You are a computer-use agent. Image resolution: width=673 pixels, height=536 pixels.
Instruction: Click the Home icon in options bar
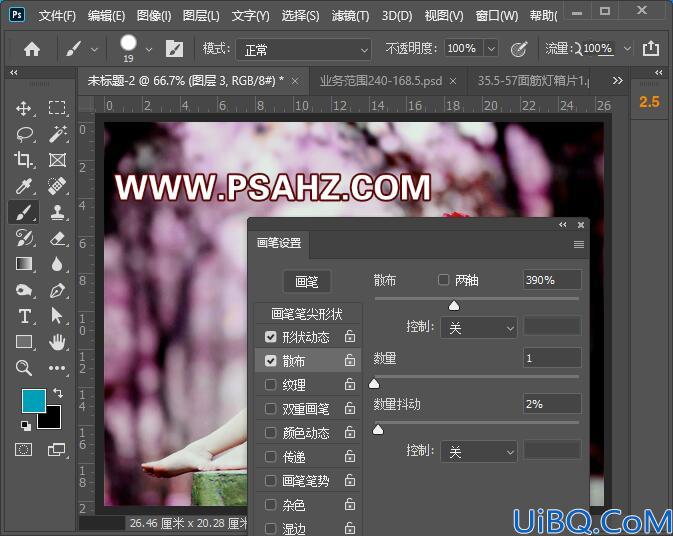pyautogui.click(x=32, y=49)
